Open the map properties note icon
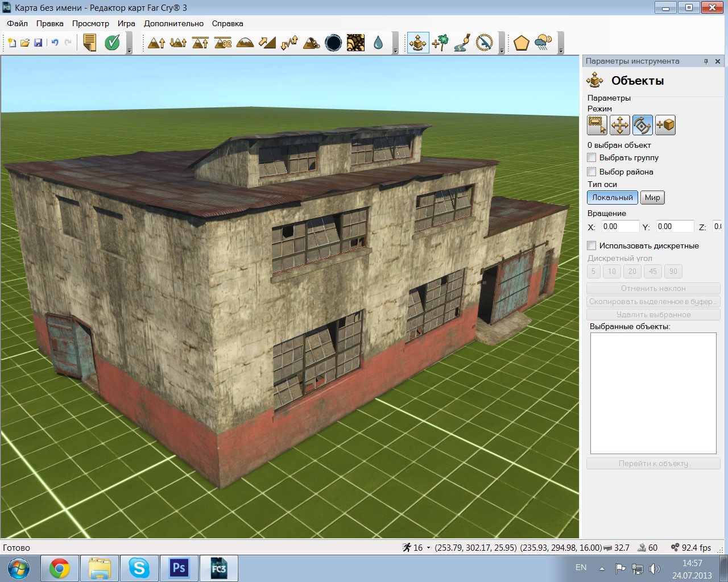The height and width of the screenshot is (582, 728). click(89, 43)
